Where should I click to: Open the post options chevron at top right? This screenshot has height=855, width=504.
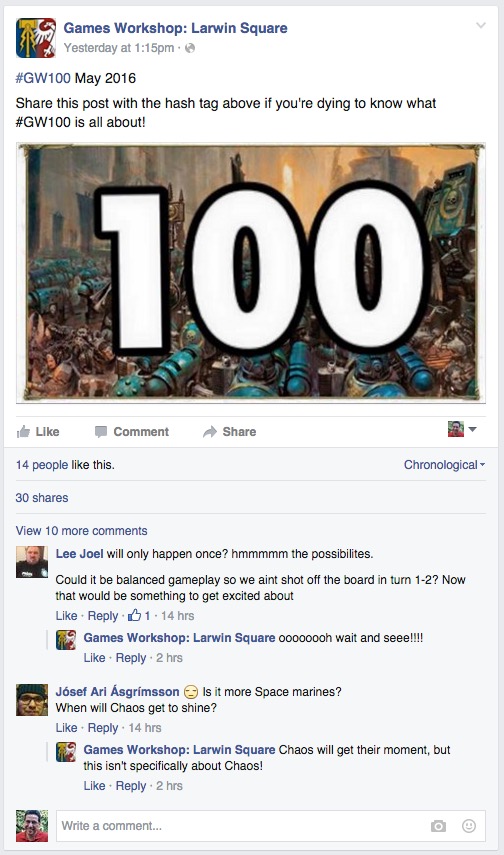pyautogui.click(x=481, y=25)
